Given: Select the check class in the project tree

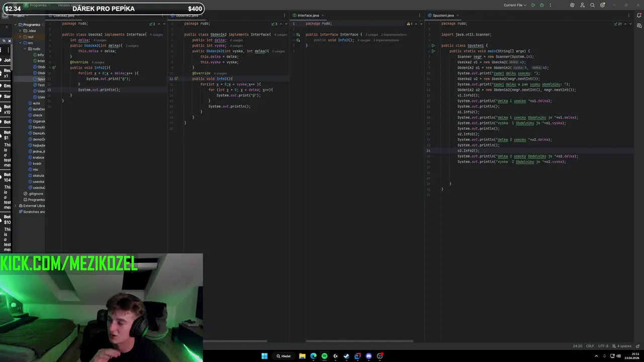Looking at the screenshot, I should [x=37, y=115].
